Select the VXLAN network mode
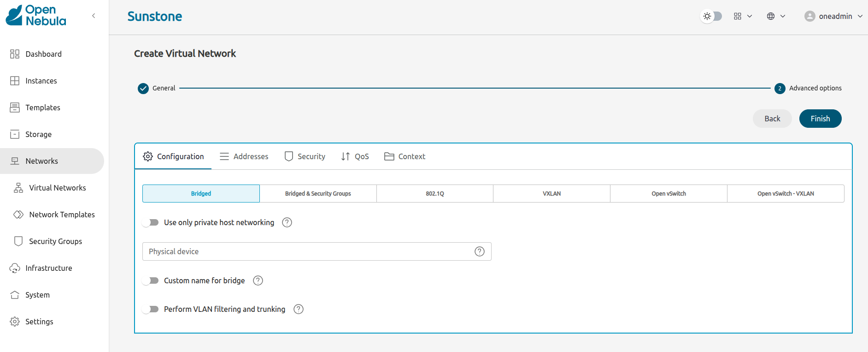Viewport: 868px width, 352px height. (551, 194)
